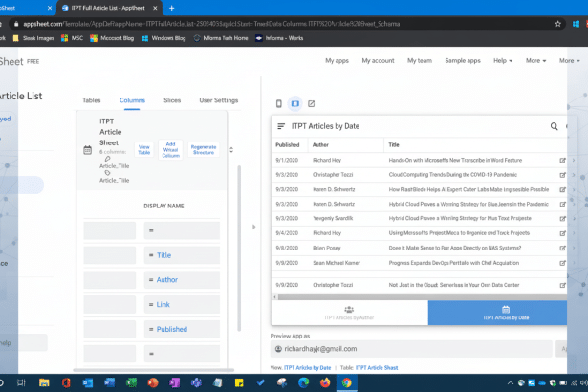The height and width of the screenshot is (392, 588).
Task: Sort by Published column header
Action: click(x=288, y=145)
